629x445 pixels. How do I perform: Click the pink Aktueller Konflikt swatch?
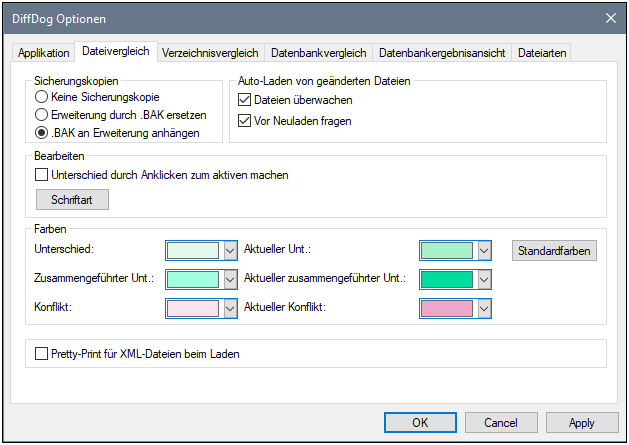(447, 309)
